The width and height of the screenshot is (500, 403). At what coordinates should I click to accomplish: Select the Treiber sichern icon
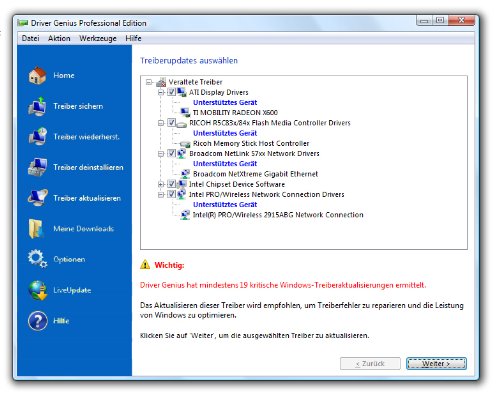click(37, 106)
